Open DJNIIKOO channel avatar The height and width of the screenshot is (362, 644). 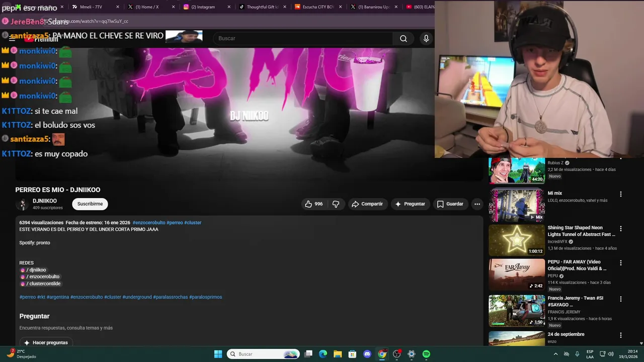point(22,204)
